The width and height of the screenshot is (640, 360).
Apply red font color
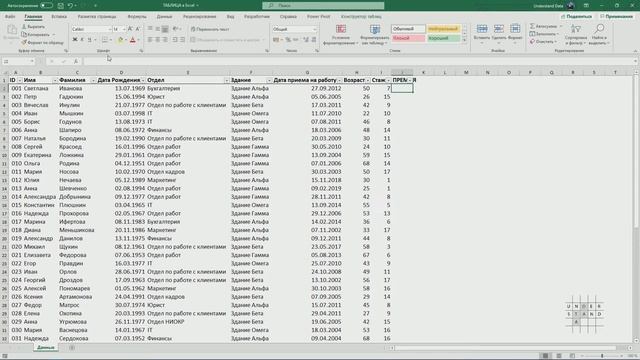point(133,40)
